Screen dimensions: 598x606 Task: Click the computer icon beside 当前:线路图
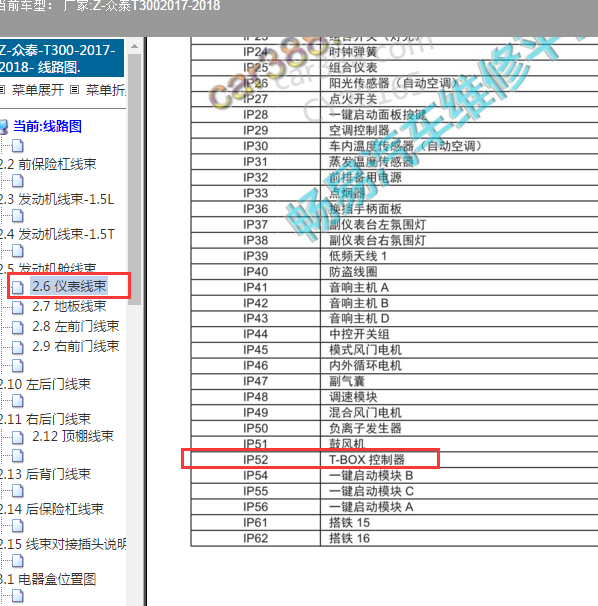(3, 127)
